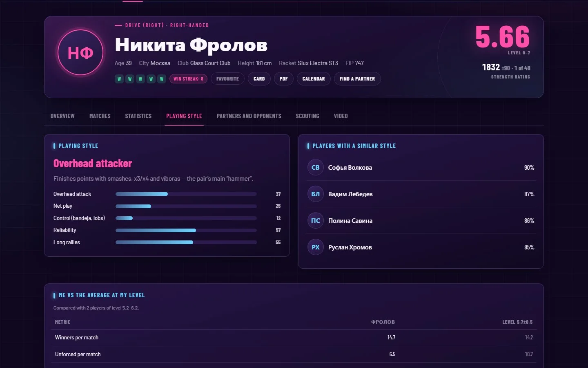Click the Level 5.7±0.5 column header
588x368 pixels.
click(x=517, y=322)
